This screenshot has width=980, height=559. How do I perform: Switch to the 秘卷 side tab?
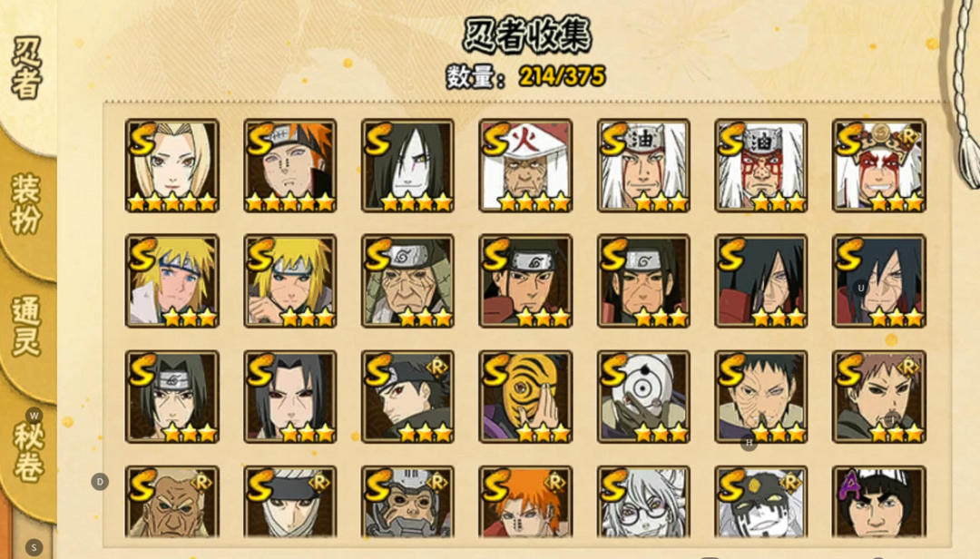pos(27,452)
